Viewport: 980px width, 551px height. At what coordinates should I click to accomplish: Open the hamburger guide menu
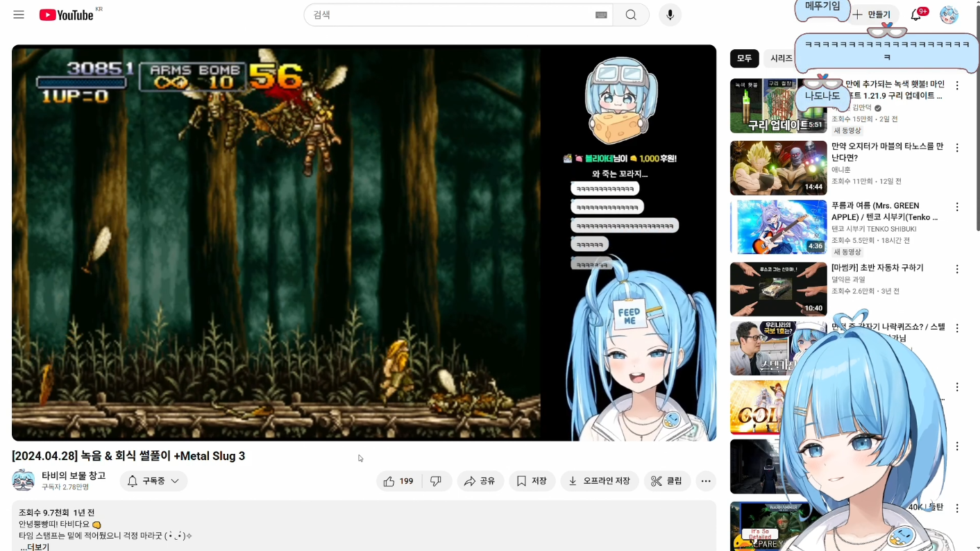(x=19, y=15)
